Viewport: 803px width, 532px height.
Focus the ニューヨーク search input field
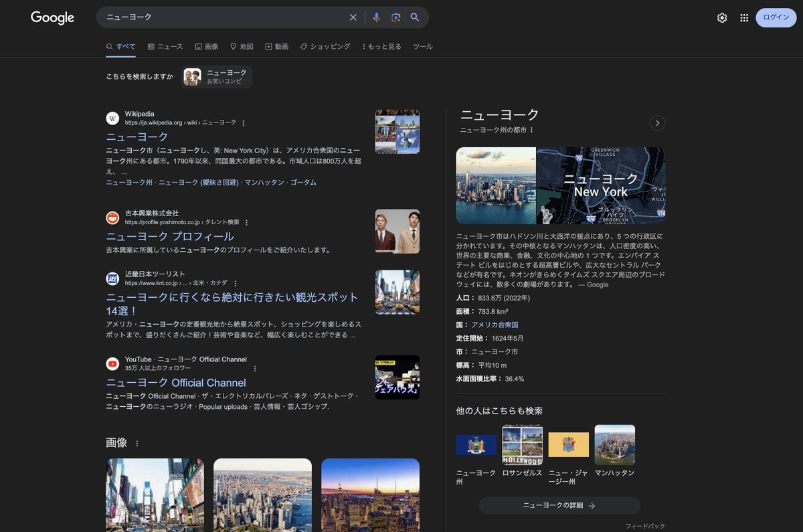221,17
